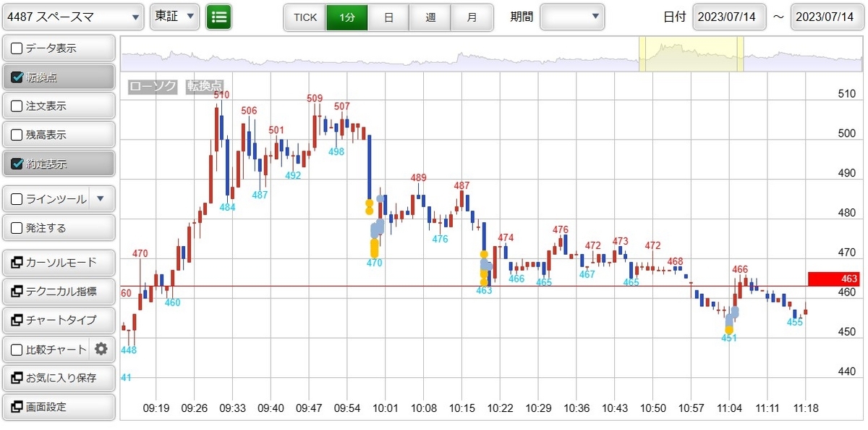Enable the 発注する checkbox

point(17,228)
